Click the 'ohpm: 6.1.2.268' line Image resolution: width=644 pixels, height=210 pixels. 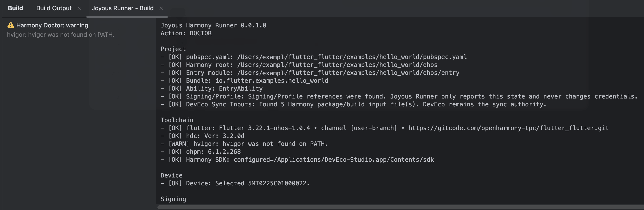(200, 152)
